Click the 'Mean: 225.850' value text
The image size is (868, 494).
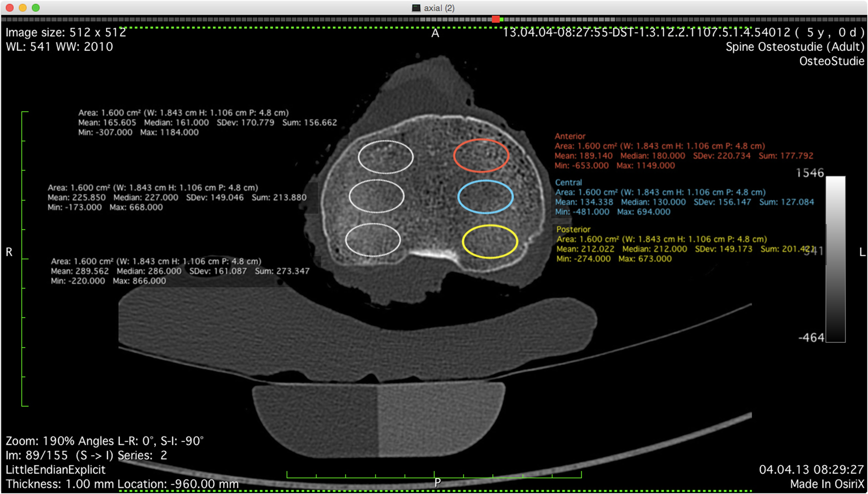77,198
